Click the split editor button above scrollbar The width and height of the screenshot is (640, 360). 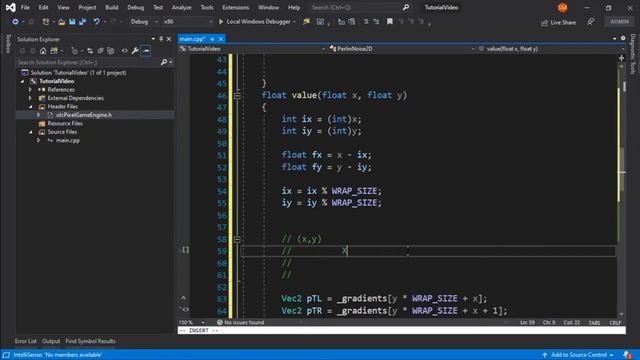tap(621, 58)
